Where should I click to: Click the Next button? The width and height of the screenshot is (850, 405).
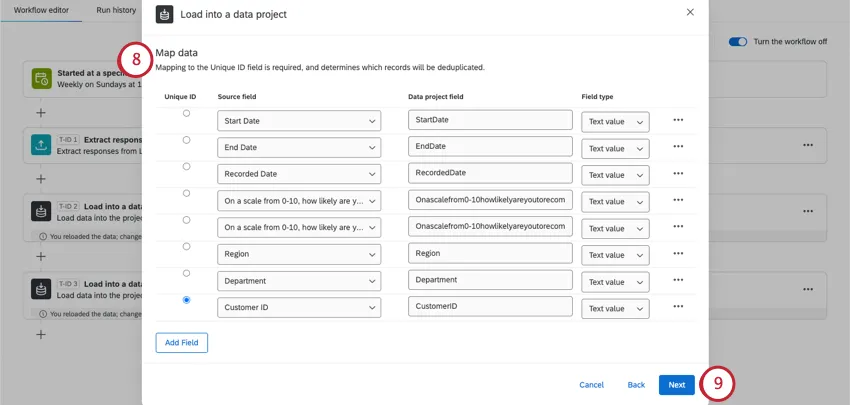pos(676,384)
